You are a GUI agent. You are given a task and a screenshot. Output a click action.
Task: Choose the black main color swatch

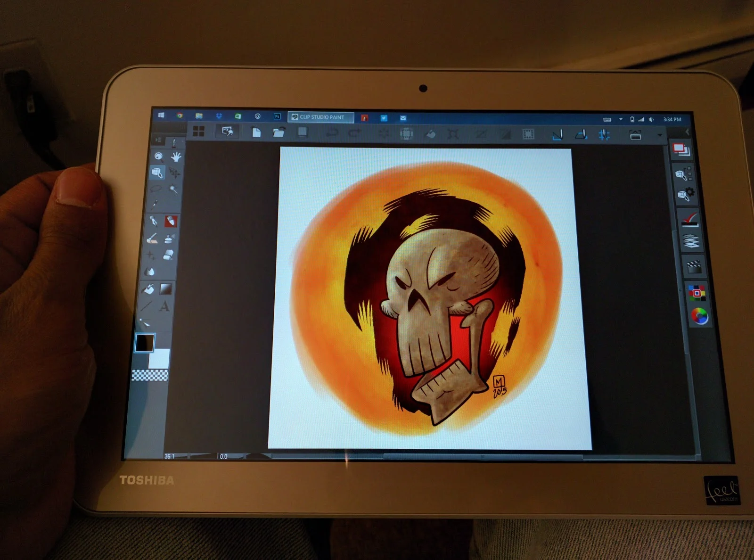tap(144, 343)
